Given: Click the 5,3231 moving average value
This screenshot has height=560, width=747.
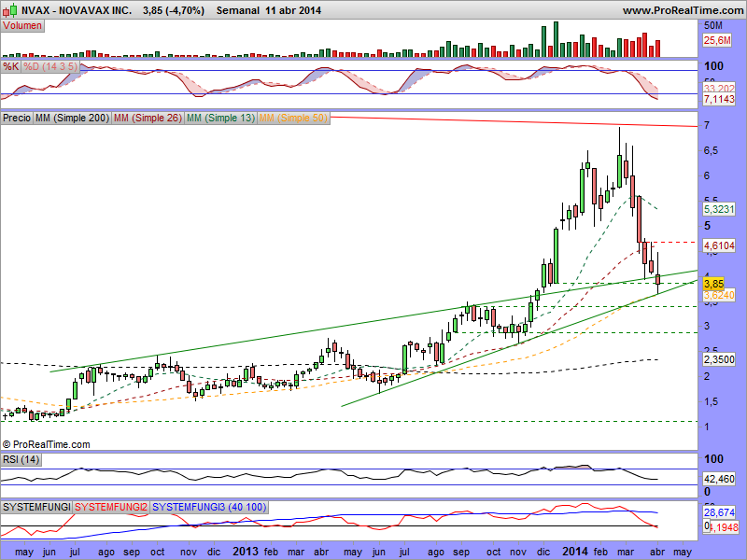Looking at the screenshot, I should click(719, 209).
